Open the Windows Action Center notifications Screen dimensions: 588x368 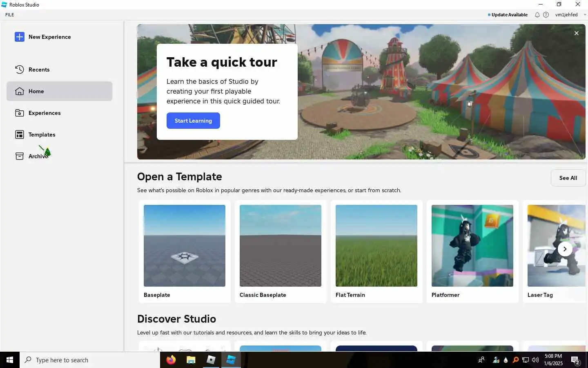pyautogui.click(x=576, y=360)
